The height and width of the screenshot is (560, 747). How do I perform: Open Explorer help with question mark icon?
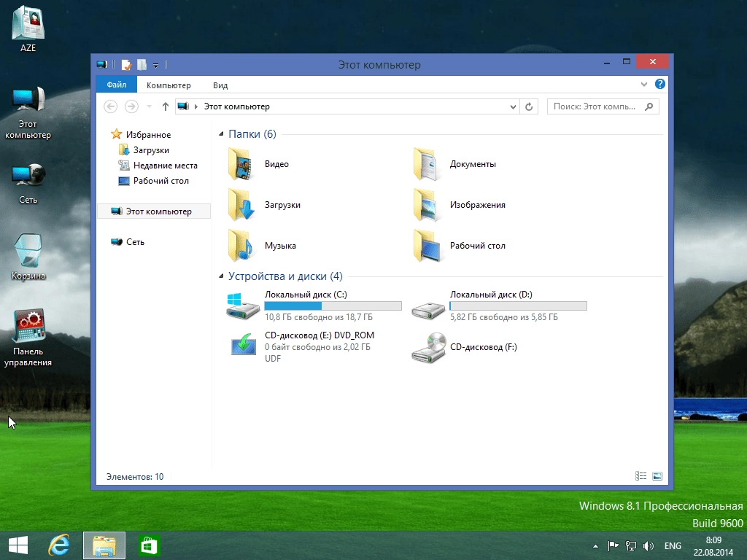click(659, 85)
